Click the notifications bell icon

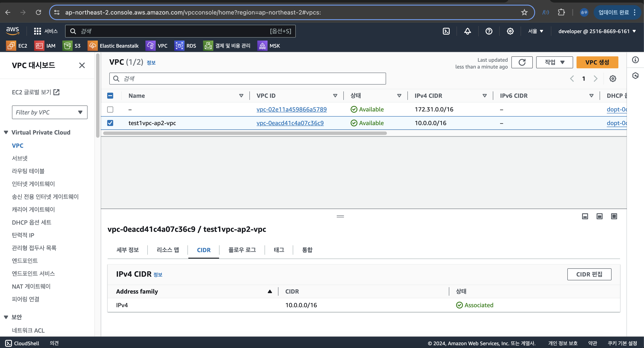click(x=467, y=31)
